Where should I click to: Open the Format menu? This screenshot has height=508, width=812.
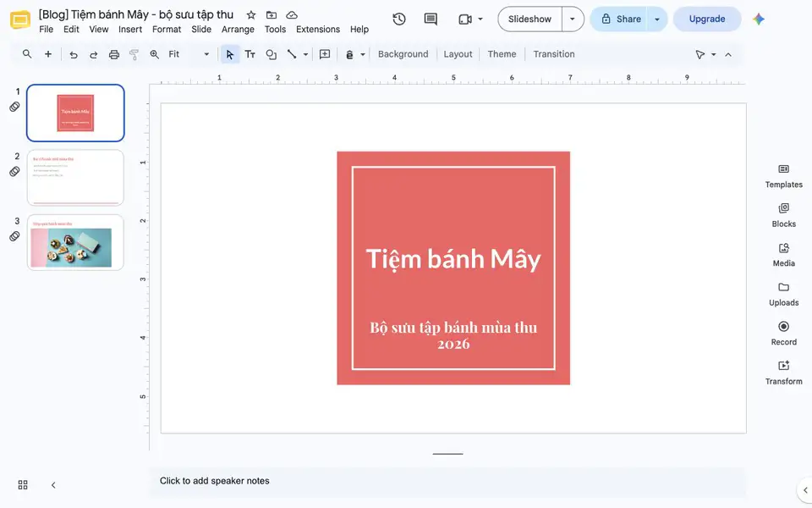tap(167, 30)
